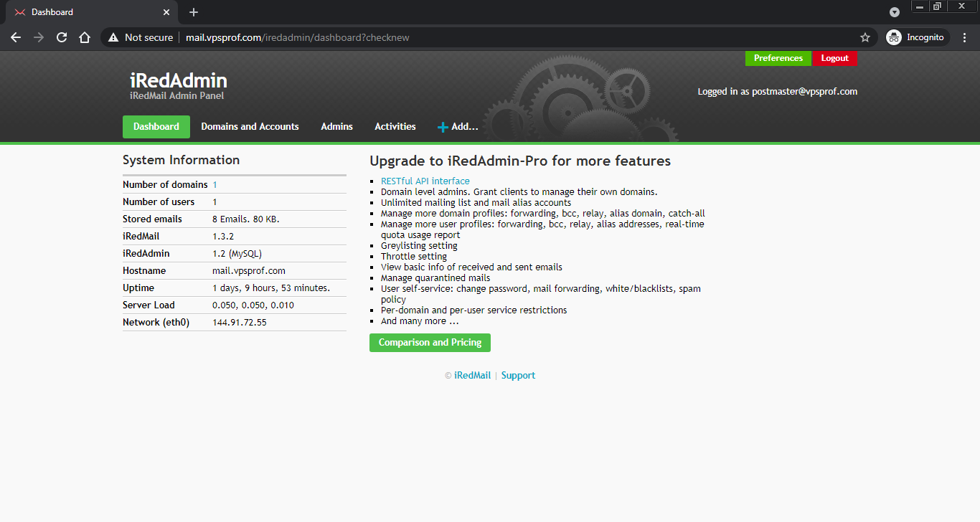Open the Activities menu
This screenshot has height=522, width=980.
(x=395, y=126)
